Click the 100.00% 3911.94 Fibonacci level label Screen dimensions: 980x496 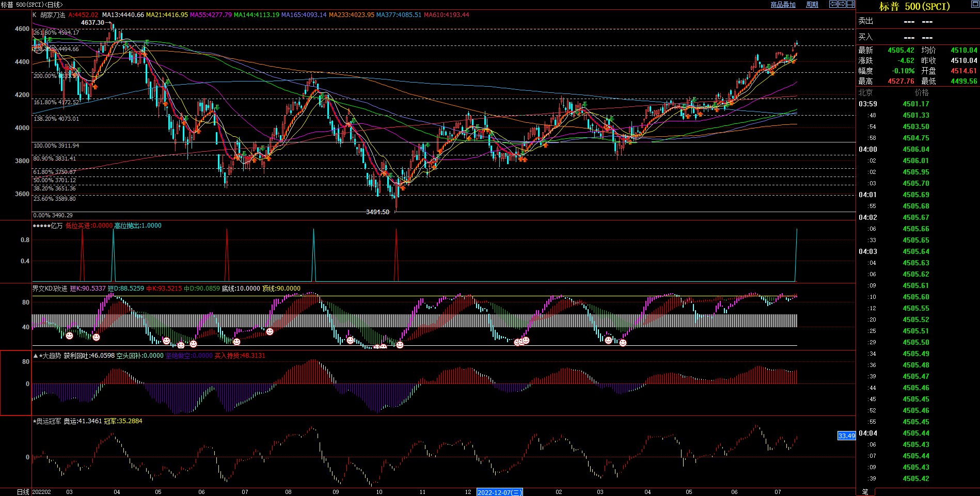[x=56, y=146]
